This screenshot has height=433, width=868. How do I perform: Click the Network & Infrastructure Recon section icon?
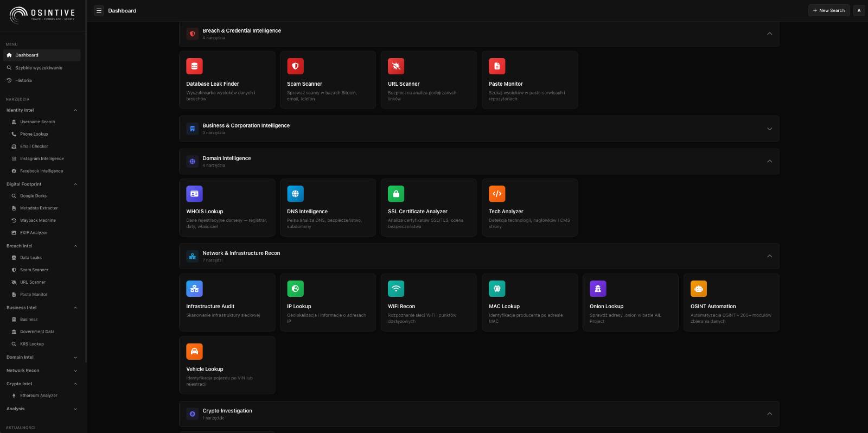click(192, 256)
